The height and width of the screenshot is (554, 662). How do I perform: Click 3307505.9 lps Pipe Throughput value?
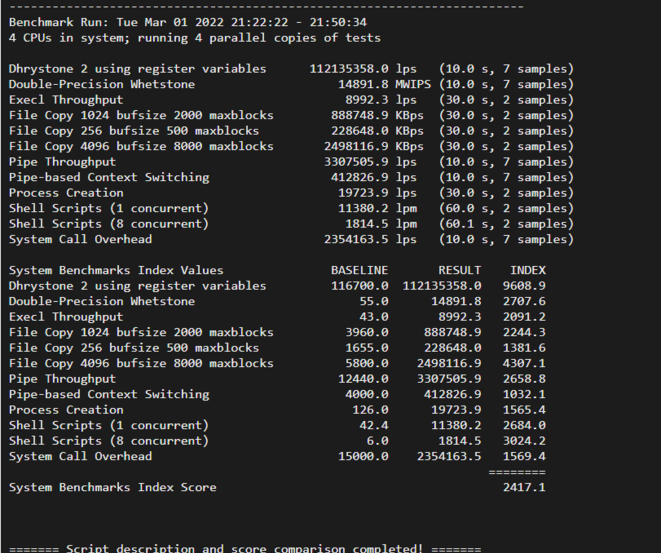(370, 162)
